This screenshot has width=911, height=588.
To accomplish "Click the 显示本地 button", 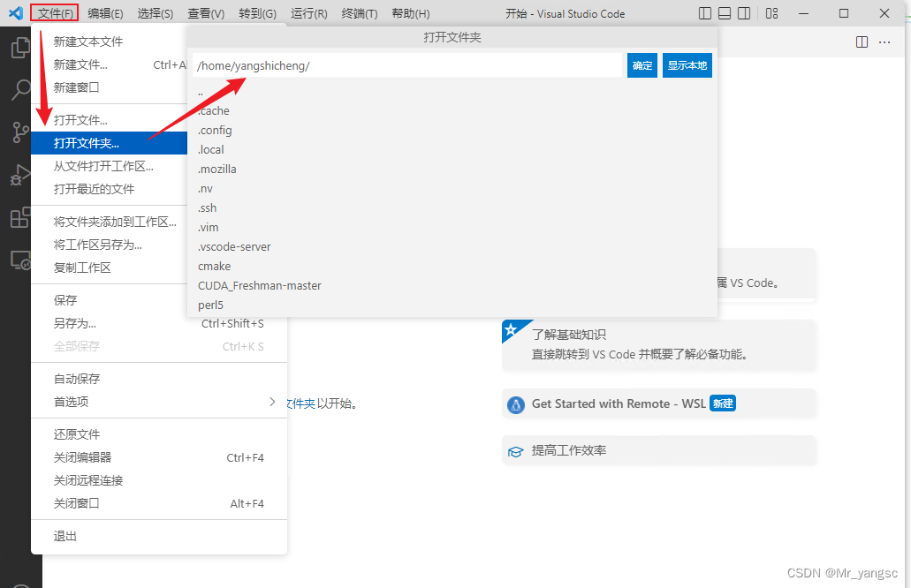I will tap(687, 65).
